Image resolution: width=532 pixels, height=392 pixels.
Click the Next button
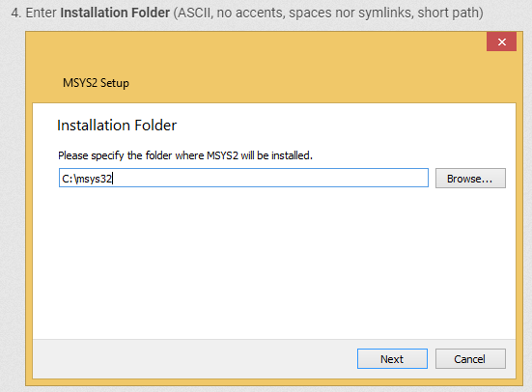(x=392, y=358)
